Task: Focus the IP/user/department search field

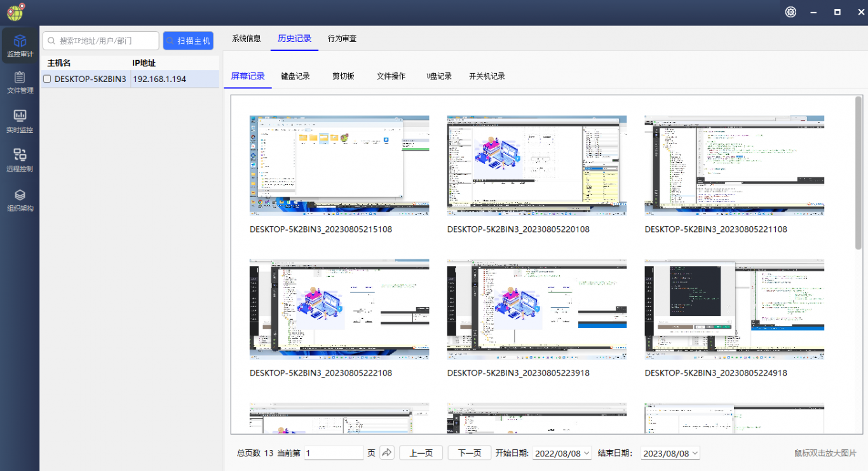Action: tap(101, 41)
